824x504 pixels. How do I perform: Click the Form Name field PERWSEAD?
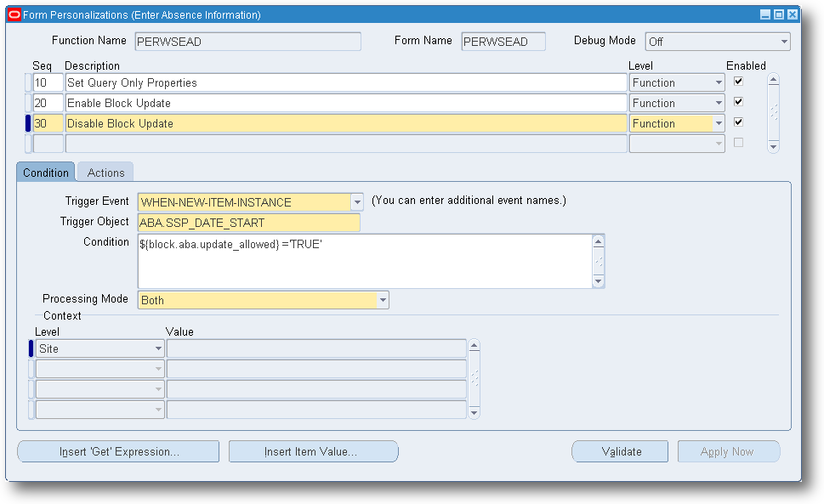coord(503,42)
